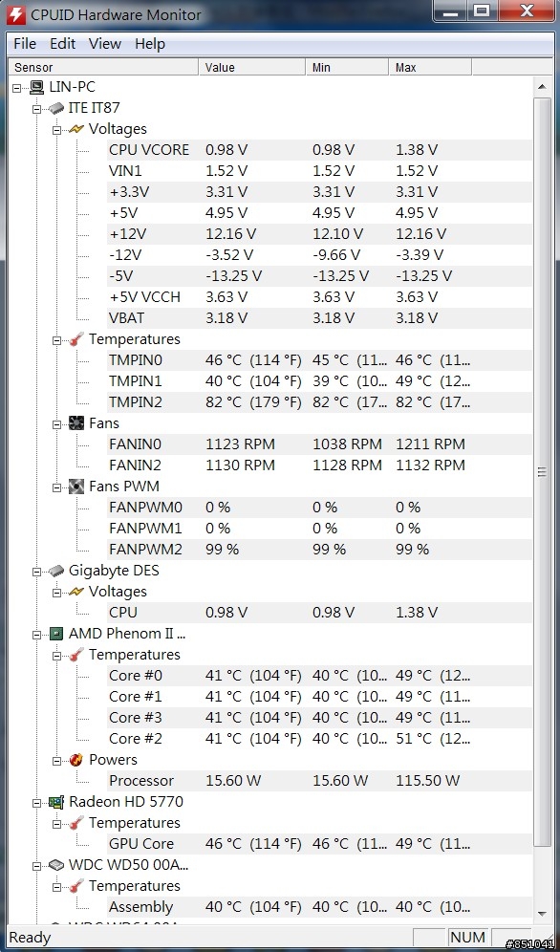This screenshot has width=560, height=952.
Task: Collapse the ITE IT87 node
Action: [x=37, y=109]
